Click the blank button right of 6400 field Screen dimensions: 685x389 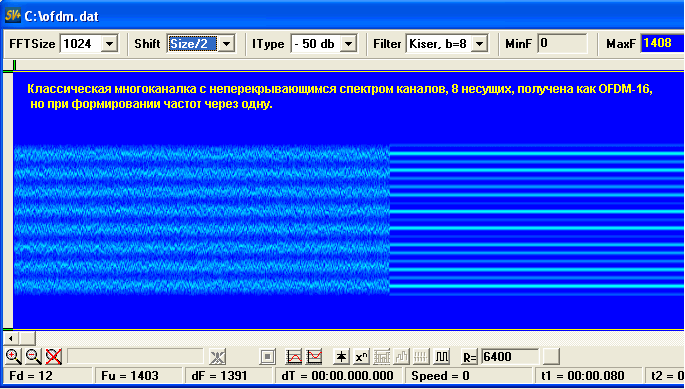551,357
